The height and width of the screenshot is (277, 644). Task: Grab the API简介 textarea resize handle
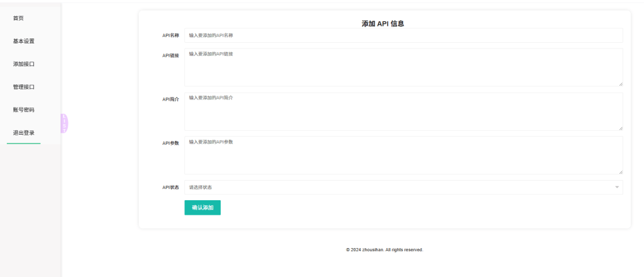tap(621, 128)
